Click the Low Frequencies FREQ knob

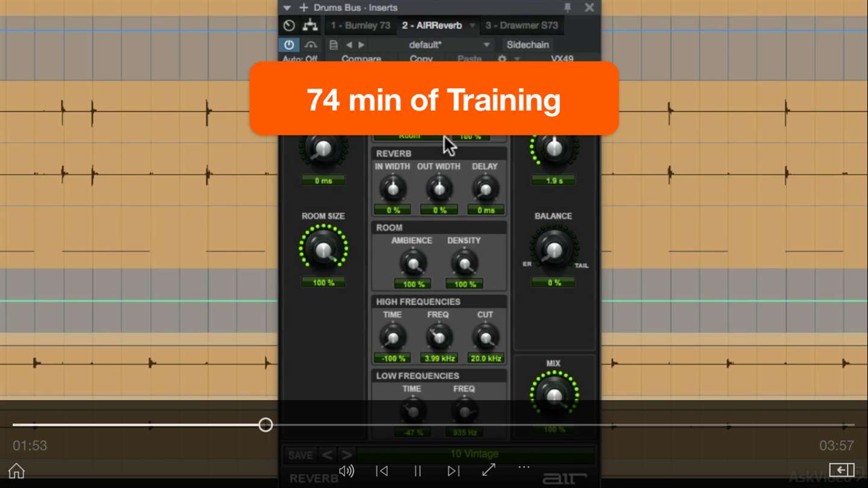464,411
